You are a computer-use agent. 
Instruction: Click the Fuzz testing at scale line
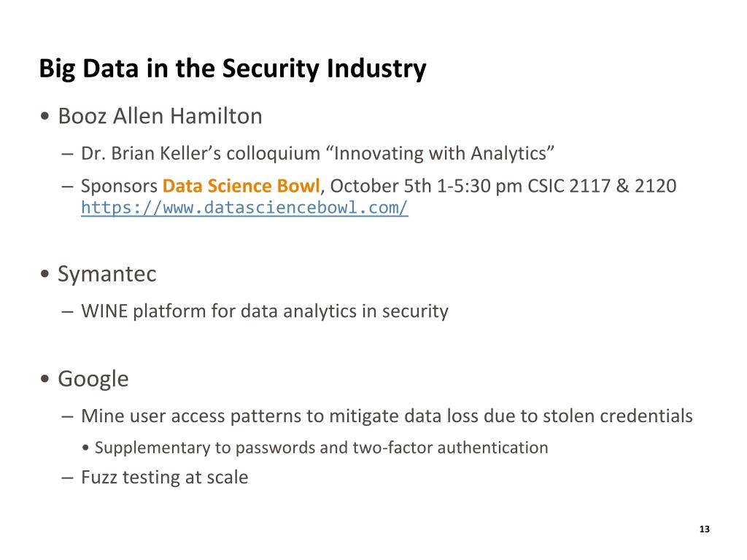(x=164, y=478)
